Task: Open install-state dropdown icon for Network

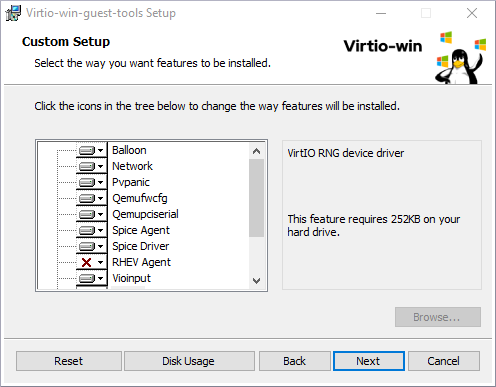Action: pos(92,166)
